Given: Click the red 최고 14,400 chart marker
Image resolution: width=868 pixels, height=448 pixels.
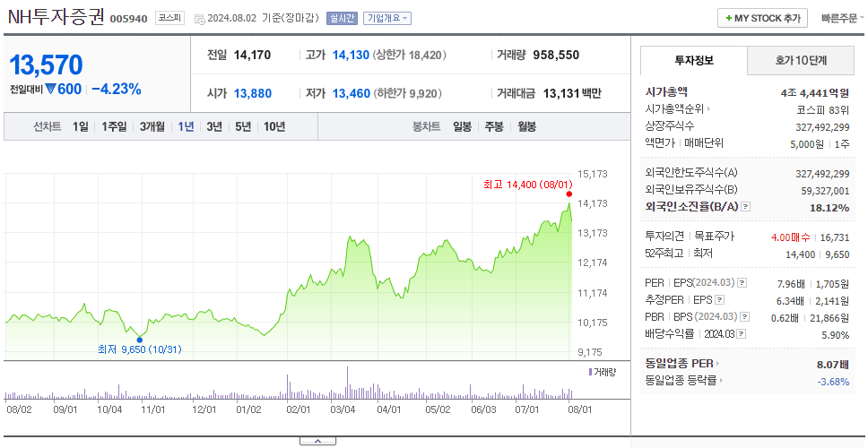Looking at the screenshot, I should [569, 194].
